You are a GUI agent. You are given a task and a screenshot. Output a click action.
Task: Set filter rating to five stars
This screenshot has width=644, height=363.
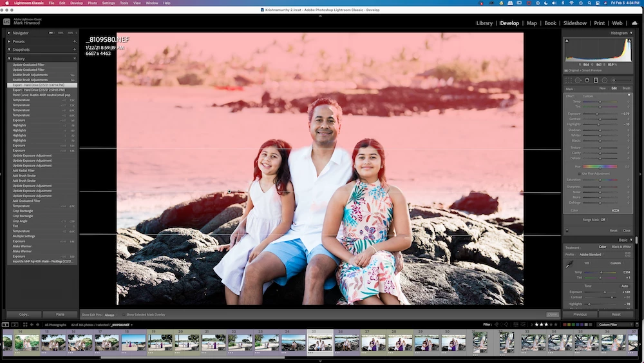click(556, 325)
